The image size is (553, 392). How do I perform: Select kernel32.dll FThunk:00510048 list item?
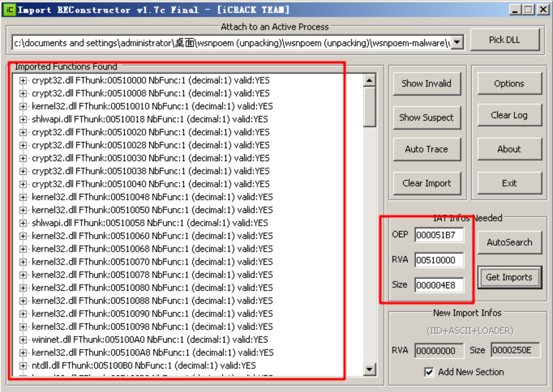152,197
